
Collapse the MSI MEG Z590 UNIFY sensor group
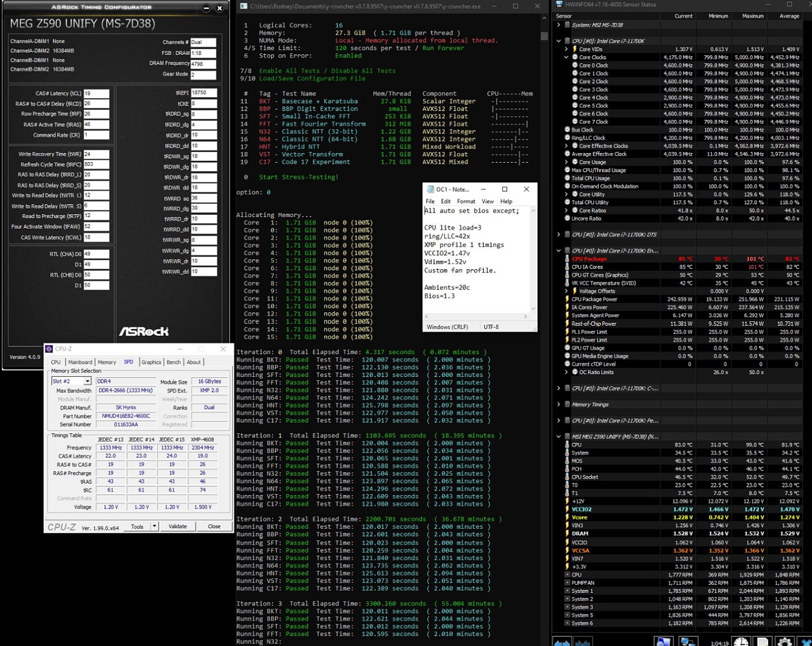point(558,436)
